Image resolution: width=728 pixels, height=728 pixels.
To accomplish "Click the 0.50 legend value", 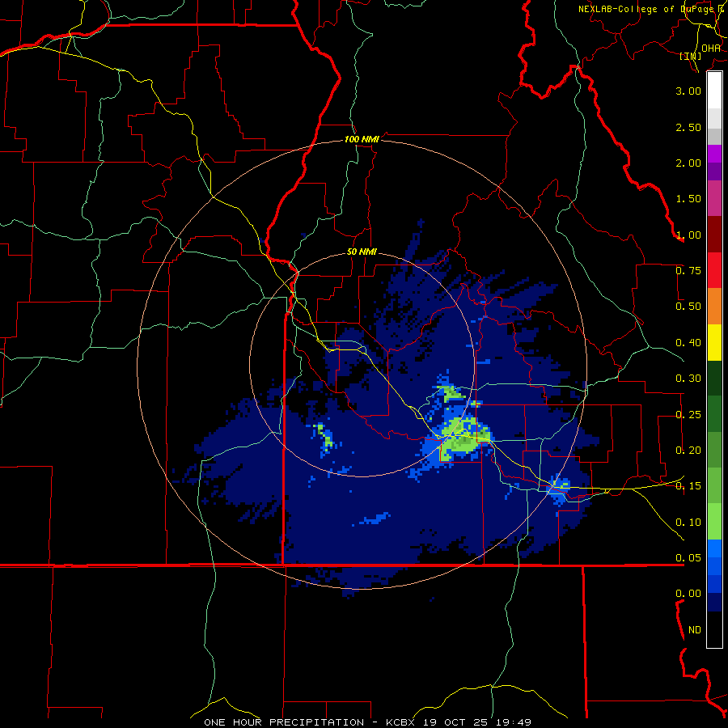I will [x=688, y=307].
